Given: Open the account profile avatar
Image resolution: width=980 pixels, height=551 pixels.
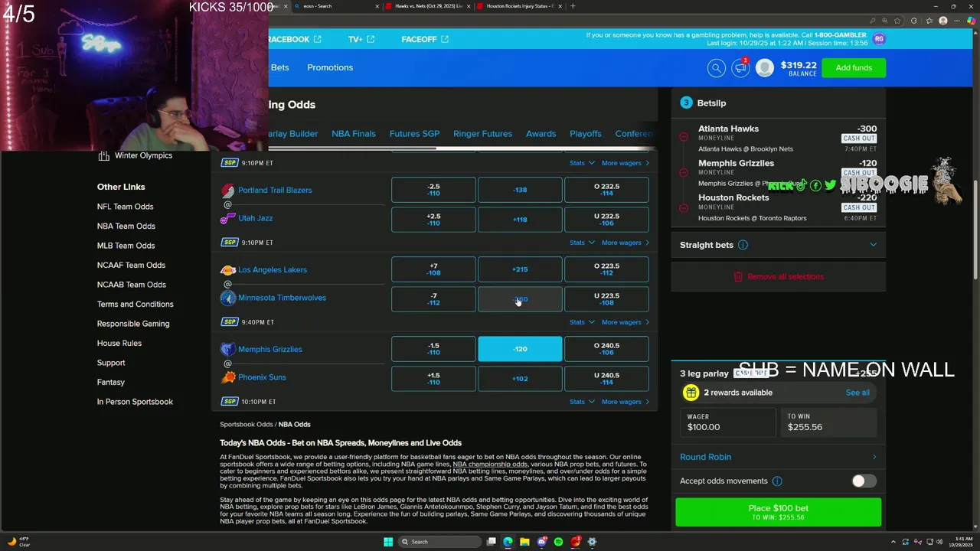Looking at the screenshot, I should coord(764,68).
